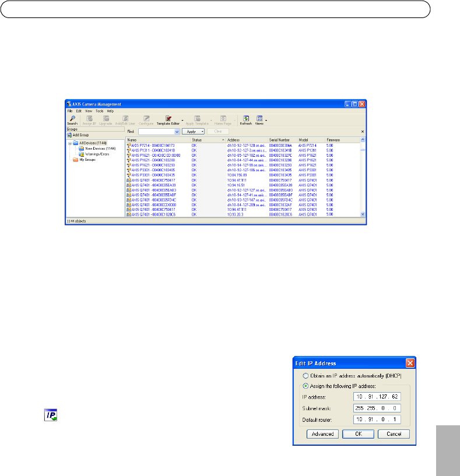Viewport: 460px width, 476px height.
Task: Click the Clear filter button
Action: [218, 132]
